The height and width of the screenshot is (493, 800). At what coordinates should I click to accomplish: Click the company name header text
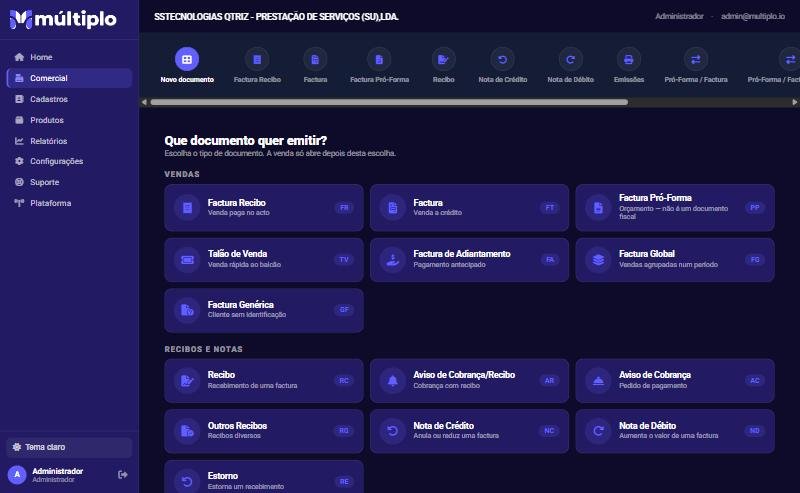276,17
